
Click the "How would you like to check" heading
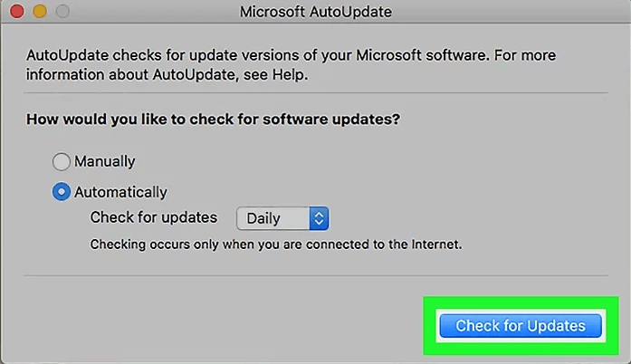[214, 119]
